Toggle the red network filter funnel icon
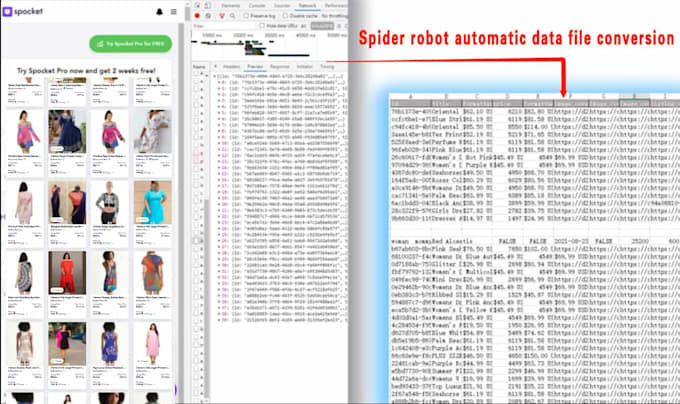 click(222, 16)
